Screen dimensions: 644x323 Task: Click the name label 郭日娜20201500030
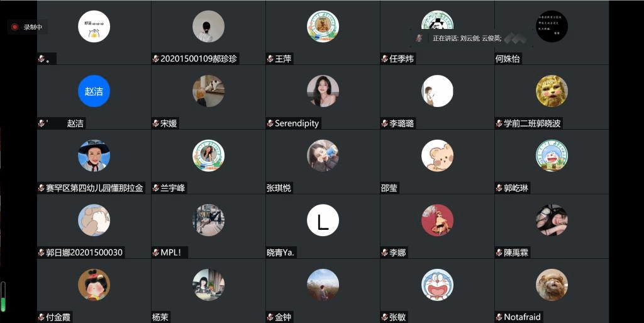point(84,252)
